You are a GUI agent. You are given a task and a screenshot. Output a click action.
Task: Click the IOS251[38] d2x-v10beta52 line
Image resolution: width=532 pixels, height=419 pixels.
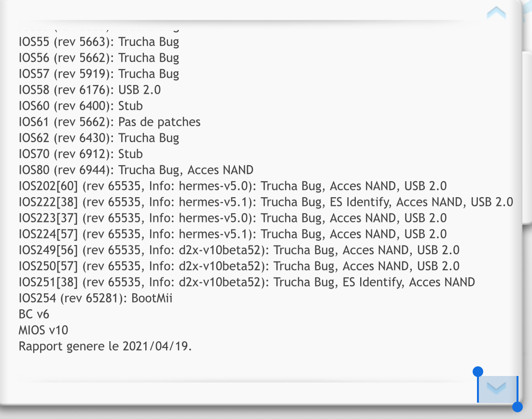pyautogui.click(x=247, y=282)
